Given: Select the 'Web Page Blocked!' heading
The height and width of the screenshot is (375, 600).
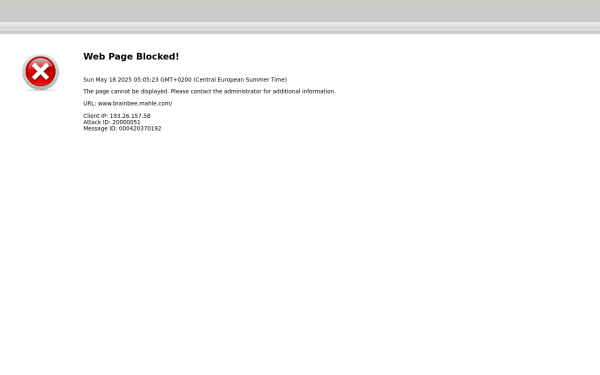Looking at the screenshot, I should pyautogui.click(x=131, y=57).
